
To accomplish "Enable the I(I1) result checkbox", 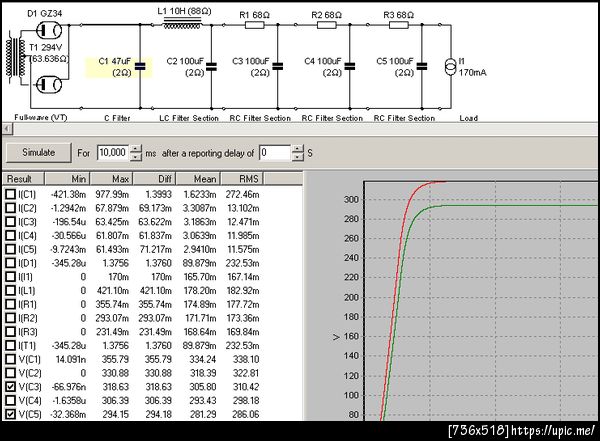I will tap(10, 277).
